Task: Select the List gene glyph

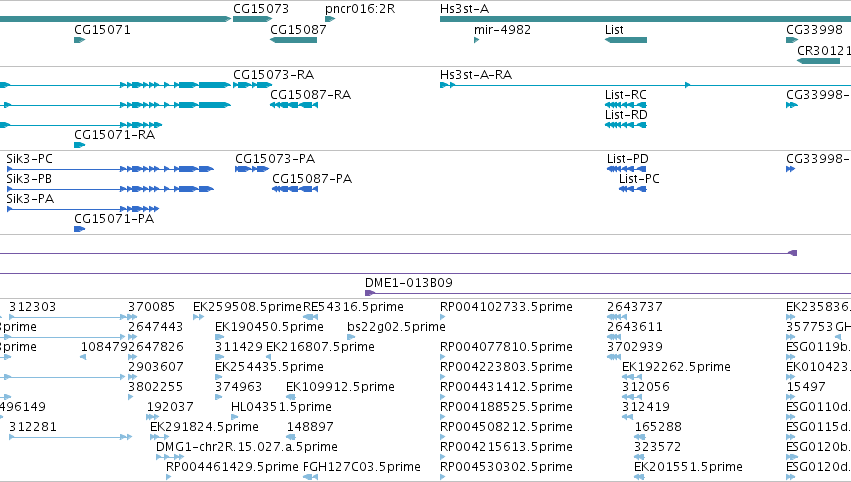Action: pyautogui.click(x=626, y=40)
